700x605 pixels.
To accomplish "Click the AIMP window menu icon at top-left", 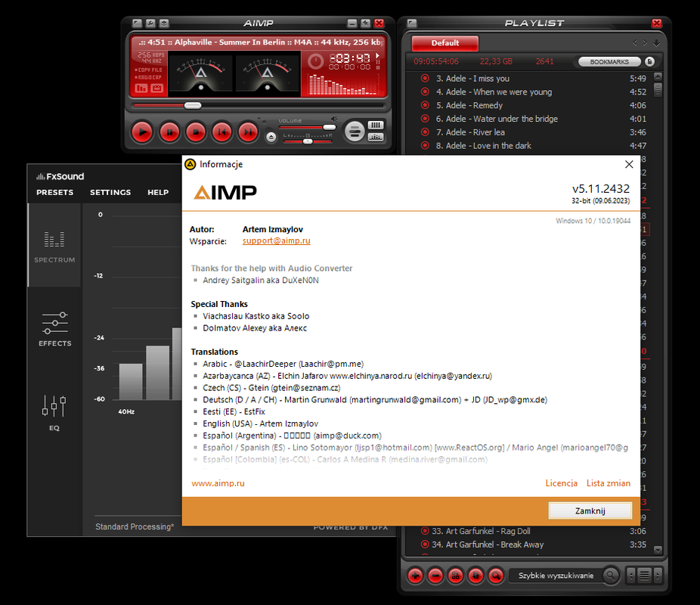I will (x=138, y=23).
